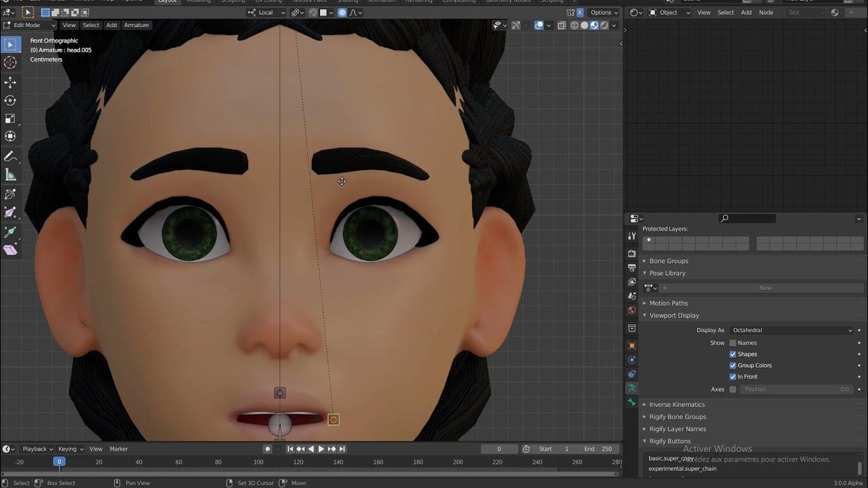Open the Physics properties tab
Screen dimensions: 868x488
[632, 360]
